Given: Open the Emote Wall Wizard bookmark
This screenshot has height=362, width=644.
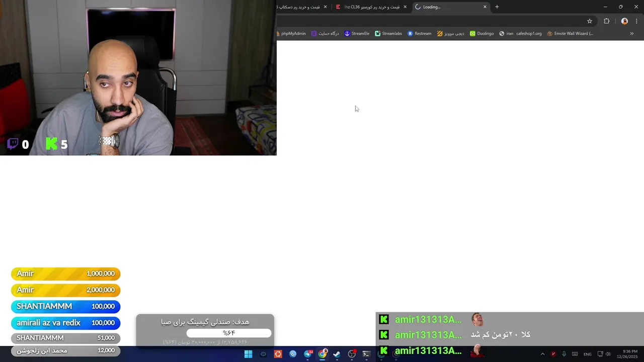Looking at the screenshot, I should pyautogui.click(x=570, y=34).
